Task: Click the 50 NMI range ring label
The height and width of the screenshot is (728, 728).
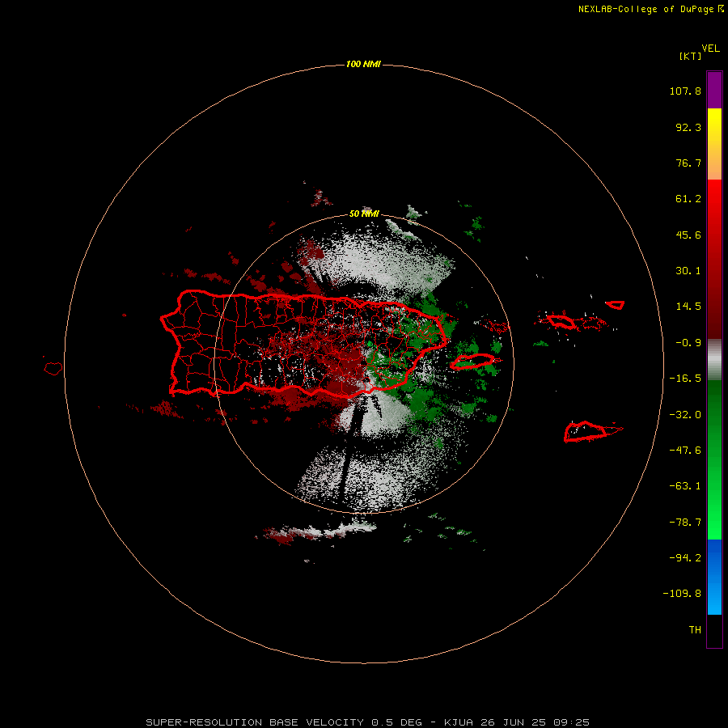Action: (364, 214)
